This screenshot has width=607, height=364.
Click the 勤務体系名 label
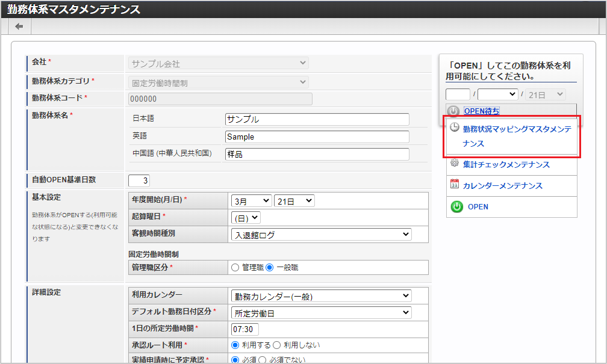(x=50, y=116)
